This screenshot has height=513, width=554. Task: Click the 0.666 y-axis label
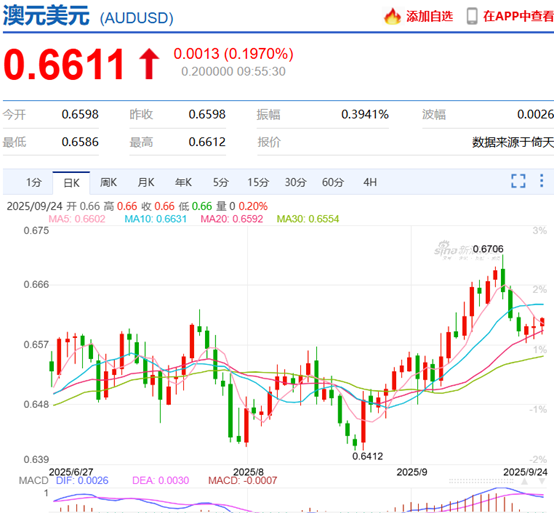(36, 285)
